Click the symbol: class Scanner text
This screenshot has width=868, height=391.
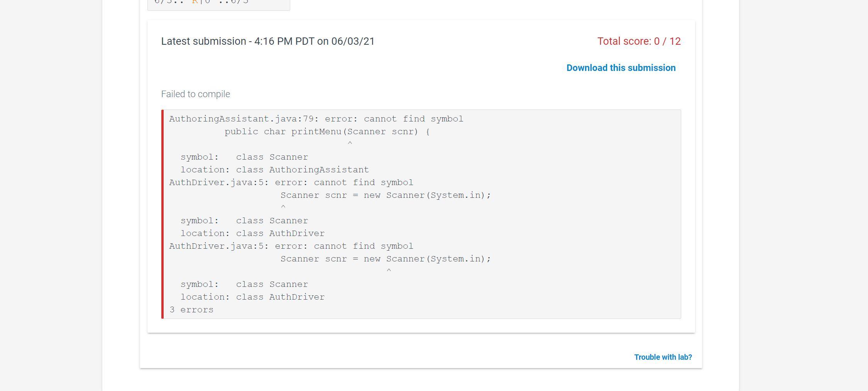[x=244, y=157]
